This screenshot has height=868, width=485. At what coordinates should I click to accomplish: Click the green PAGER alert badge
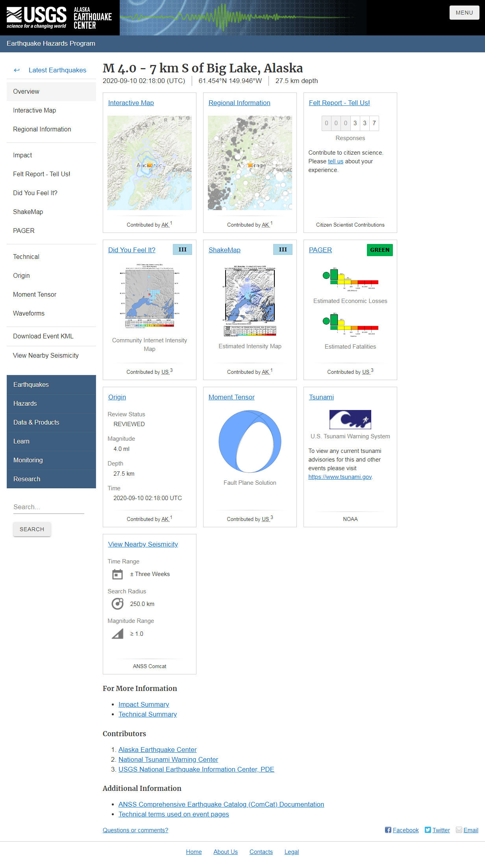point(379,250)
